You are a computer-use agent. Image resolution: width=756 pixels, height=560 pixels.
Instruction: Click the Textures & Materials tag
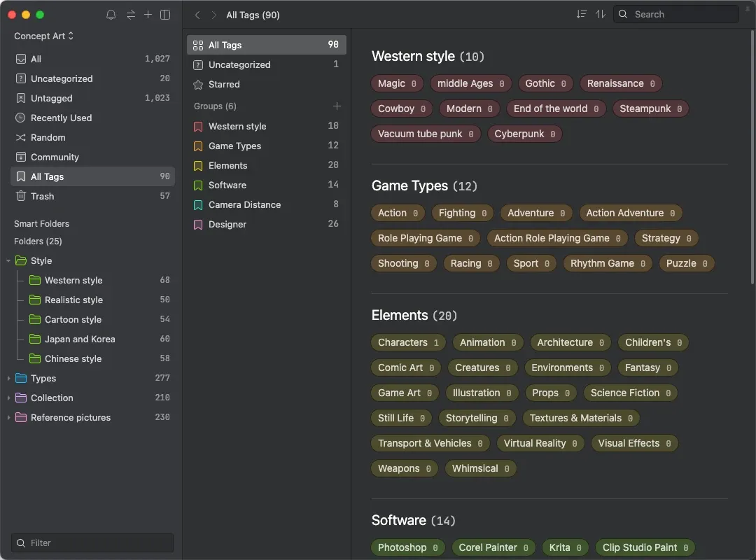pyautogui.click(x=581, y=418)
